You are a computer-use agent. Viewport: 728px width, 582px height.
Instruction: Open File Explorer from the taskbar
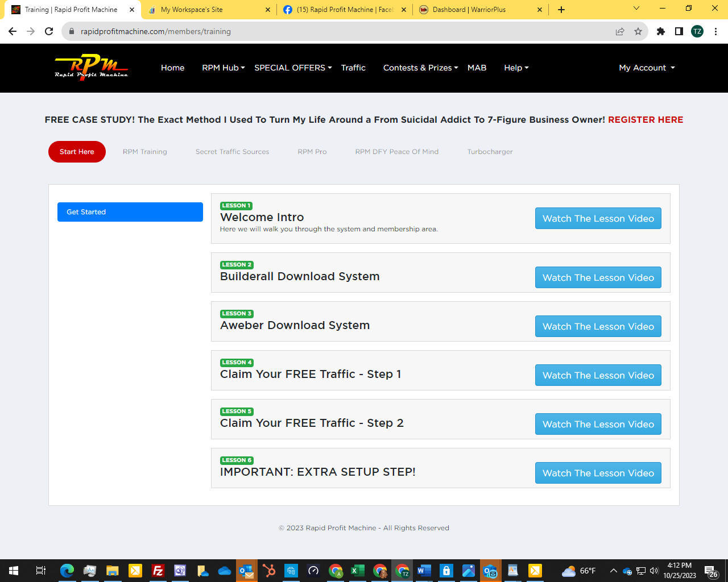[113, 571]
